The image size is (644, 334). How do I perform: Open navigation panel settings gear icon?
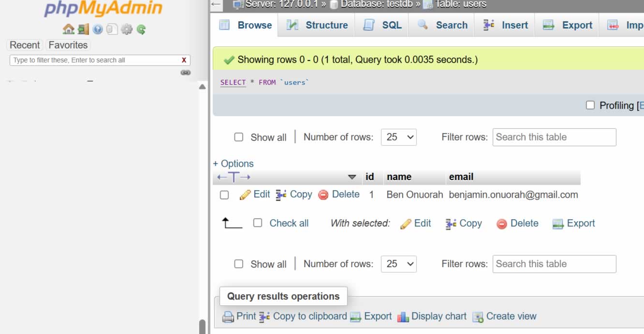tap(127, 30)
